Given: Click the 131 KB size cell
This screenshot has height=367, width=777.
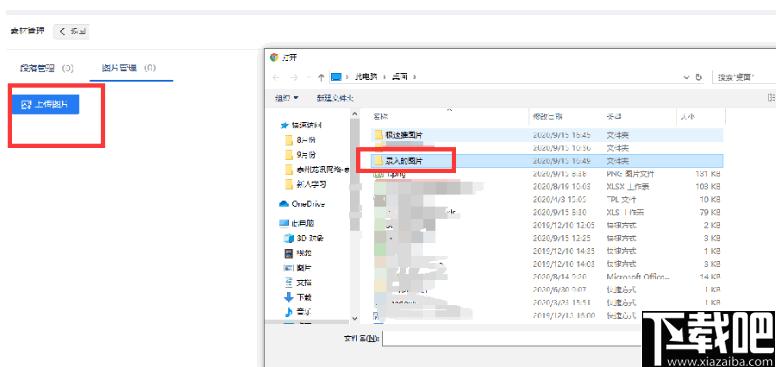Looking at the screenshot, I should point(707,174).
